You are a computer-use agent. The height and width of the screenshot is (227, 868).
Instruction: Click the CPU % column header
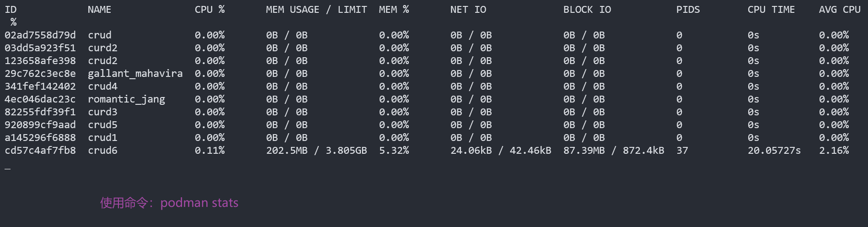click(x=209, y=10)
